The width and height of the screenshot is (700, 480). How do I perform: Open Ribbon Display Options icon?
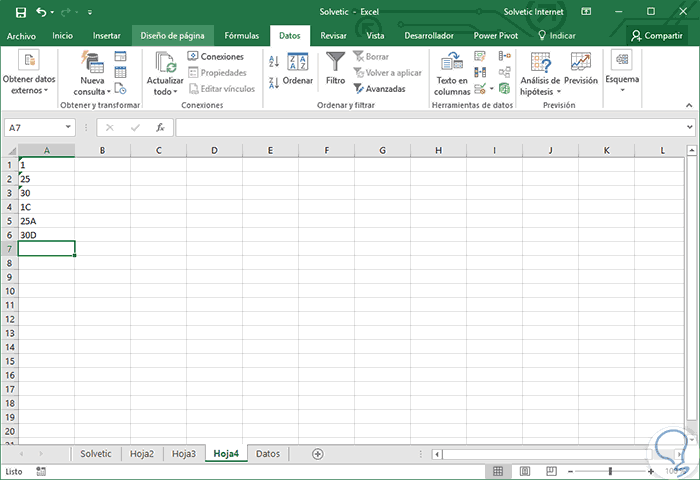pyautogui.click(x=586, y=12)
